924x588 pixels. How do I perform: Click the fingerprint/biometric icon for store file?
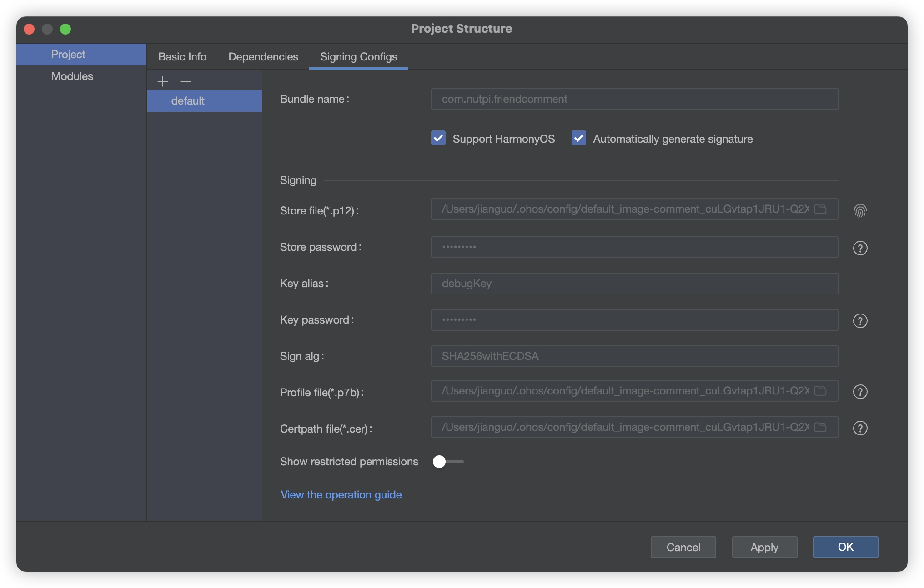click(x=861, y=210)
